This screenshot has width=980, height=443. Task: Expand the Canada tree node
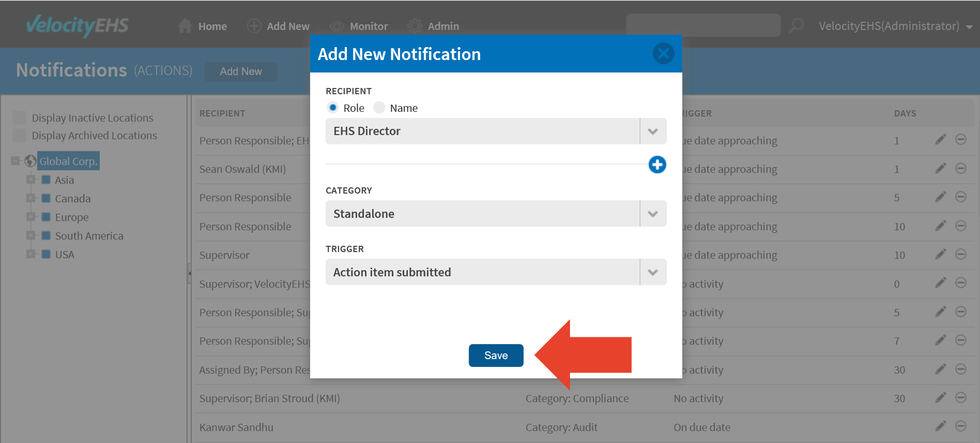pos(31,198)
